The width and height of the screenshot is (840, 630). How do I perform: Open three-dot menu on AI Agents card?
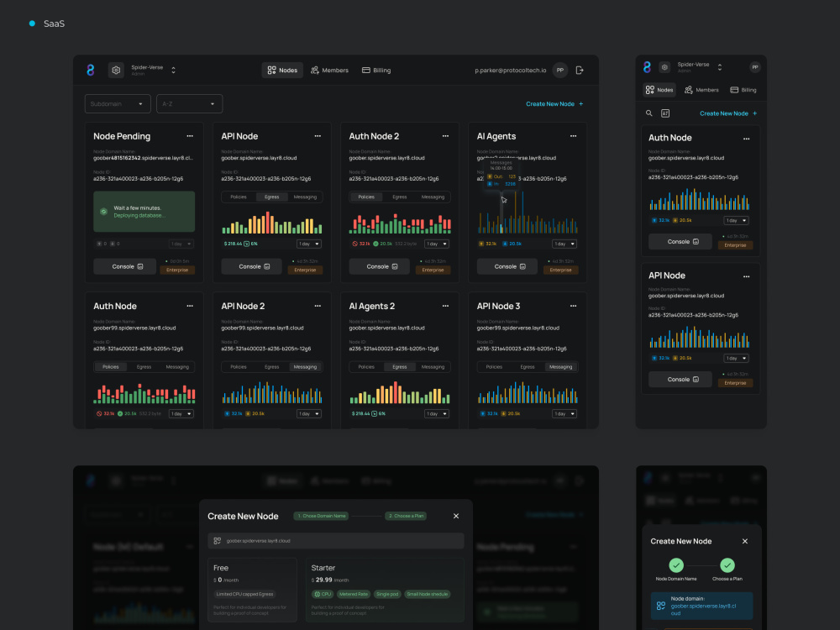point(573,136)
